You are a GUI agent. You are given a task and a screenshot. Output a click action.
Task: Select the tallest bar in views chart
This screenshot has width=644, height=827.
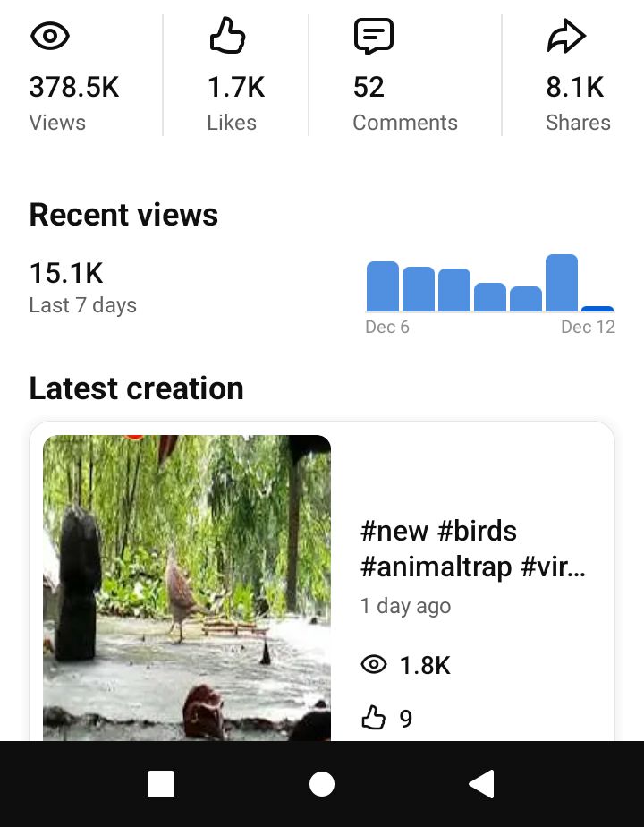562,283
